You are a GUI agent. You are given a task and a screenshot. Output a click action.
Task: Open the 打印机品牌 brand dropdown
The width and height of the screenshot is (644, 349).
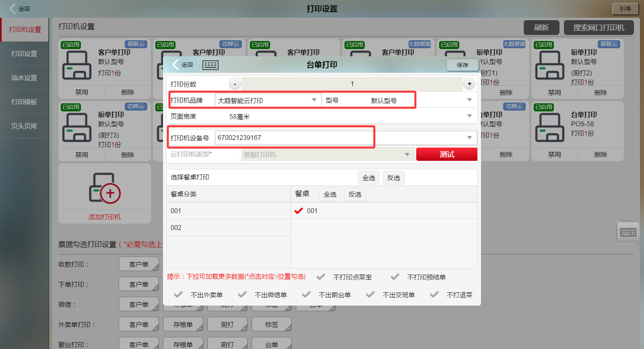(x=314, y=100)
